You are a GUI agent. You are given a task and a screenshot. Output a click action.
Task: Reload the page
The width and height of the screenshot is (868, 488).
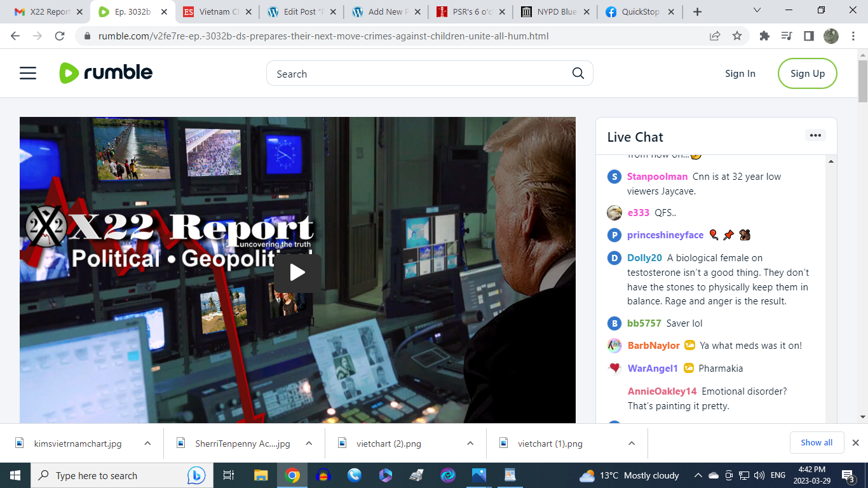(x=60, y=36)
